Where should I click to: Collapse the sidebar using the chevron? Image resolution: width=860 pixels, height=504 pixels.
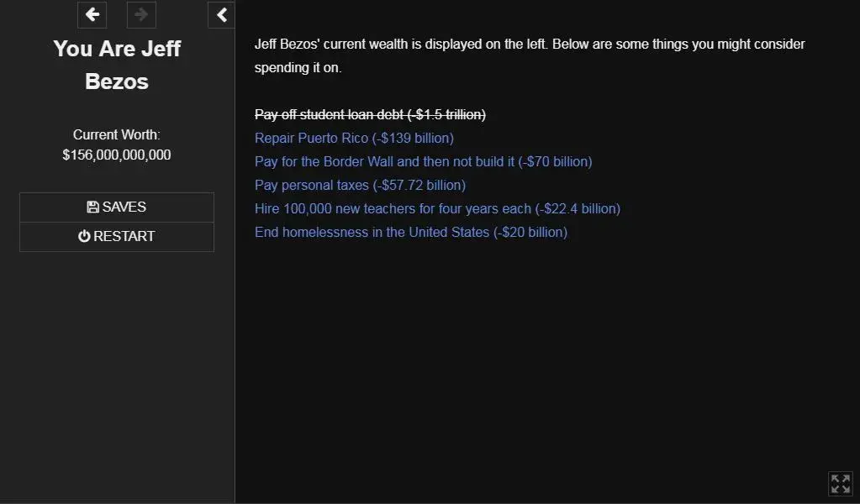(x=221, y=14)
